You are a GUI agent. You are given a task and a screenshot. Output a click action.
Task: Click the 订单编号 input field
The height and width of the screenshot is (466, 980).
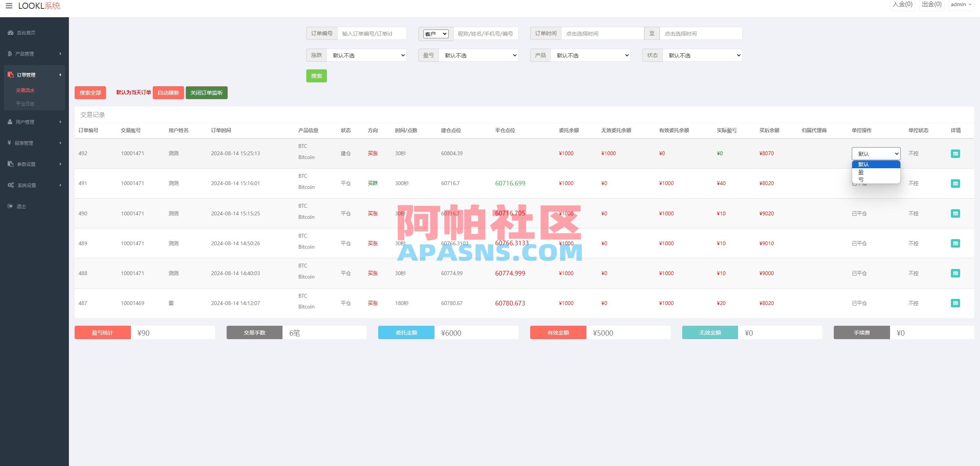click(x=371, y=33)
